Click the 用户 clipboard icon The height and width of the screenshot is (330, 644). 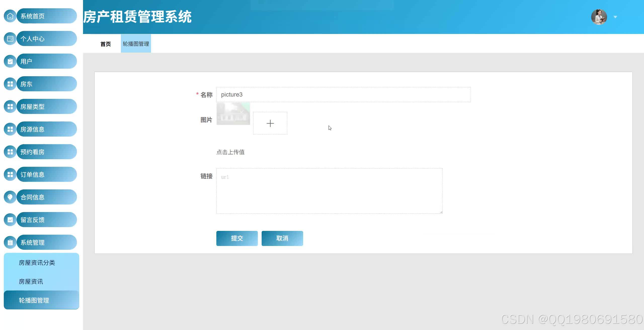point(10,61)
